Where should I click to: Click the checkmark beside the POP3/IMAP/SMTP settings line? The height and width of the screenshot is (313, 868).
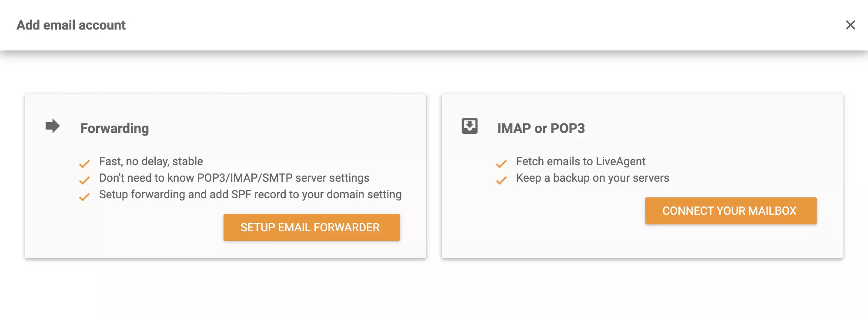[84, 180]
